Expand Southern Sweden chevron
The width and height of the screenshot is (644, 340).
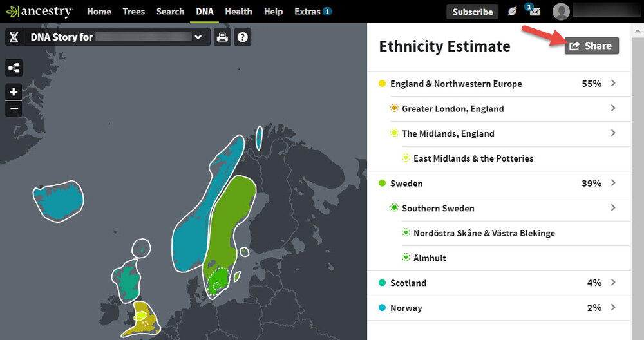point(613,208)
